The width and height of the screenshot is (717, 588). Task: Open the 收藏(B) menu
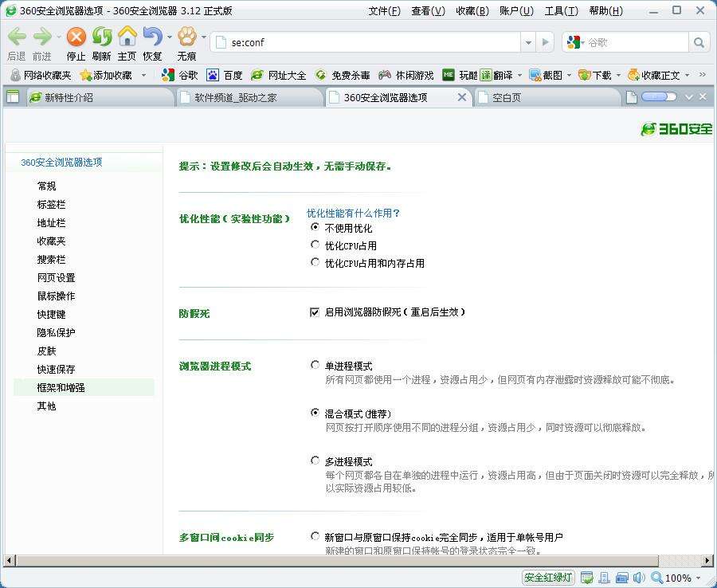click(472, 11)
